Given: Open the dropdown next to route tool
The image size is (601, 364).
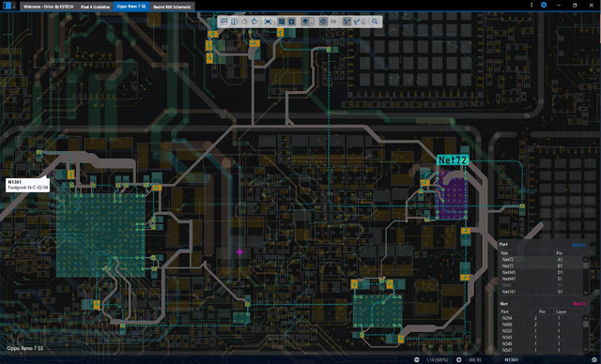Looking at the screenshot, I should (x=363, y=23).
